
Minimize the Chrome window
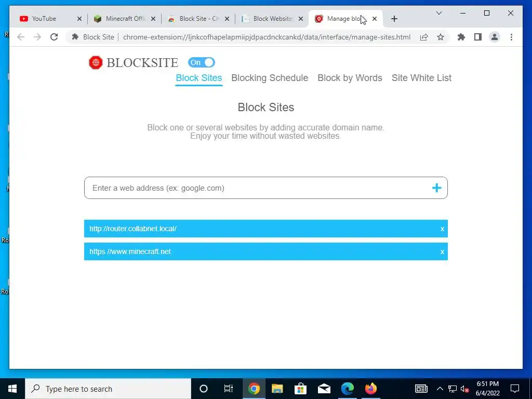pyautogui.click(x=463, y=13)
